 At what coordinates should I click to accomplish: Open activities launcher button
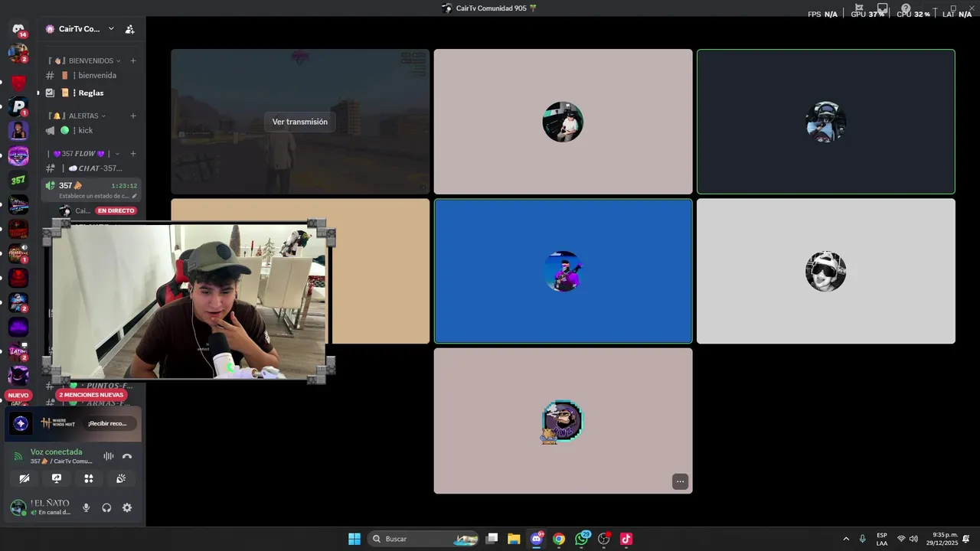click(x=89, y=478)
